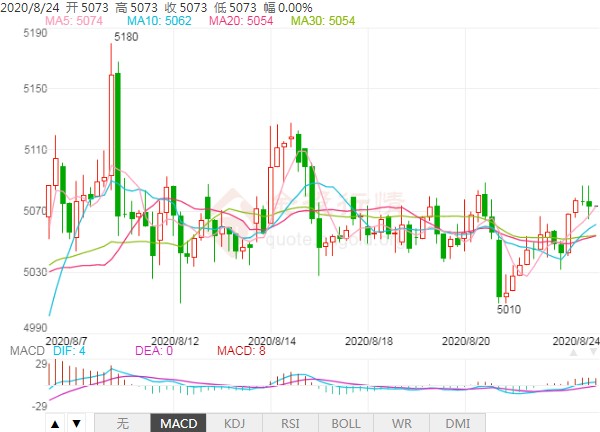Switch to the BOLL indicator tab
This screenshot has width=600, height=432.
pyautogui.click(x=346, y=423)
